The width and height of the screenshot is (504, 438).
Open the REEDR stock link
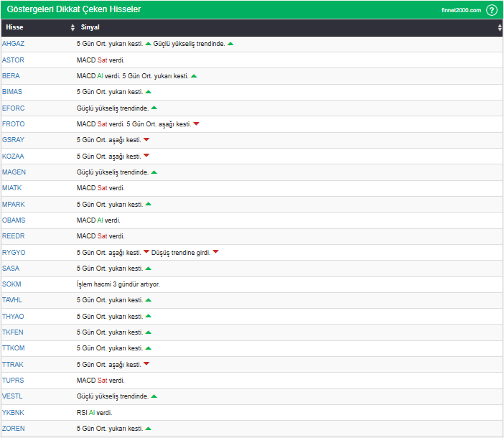click(x=13, y=236)
